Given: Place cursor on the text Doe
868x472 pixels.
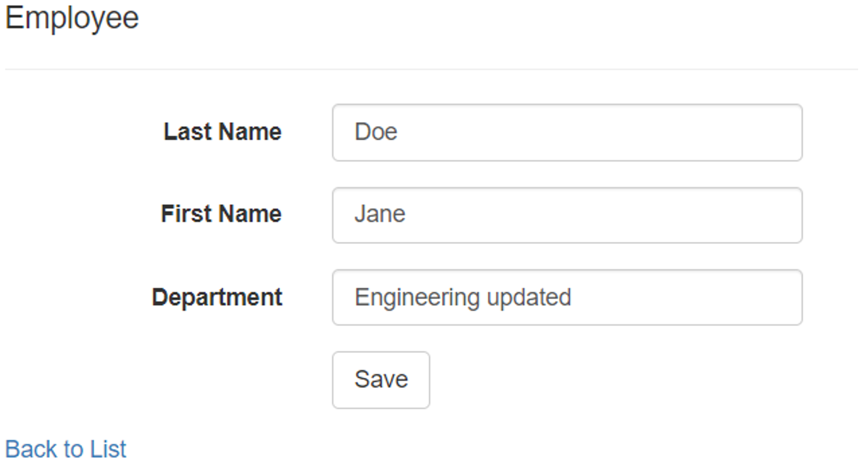Looking at the screenshot, I should pos(376,132).
